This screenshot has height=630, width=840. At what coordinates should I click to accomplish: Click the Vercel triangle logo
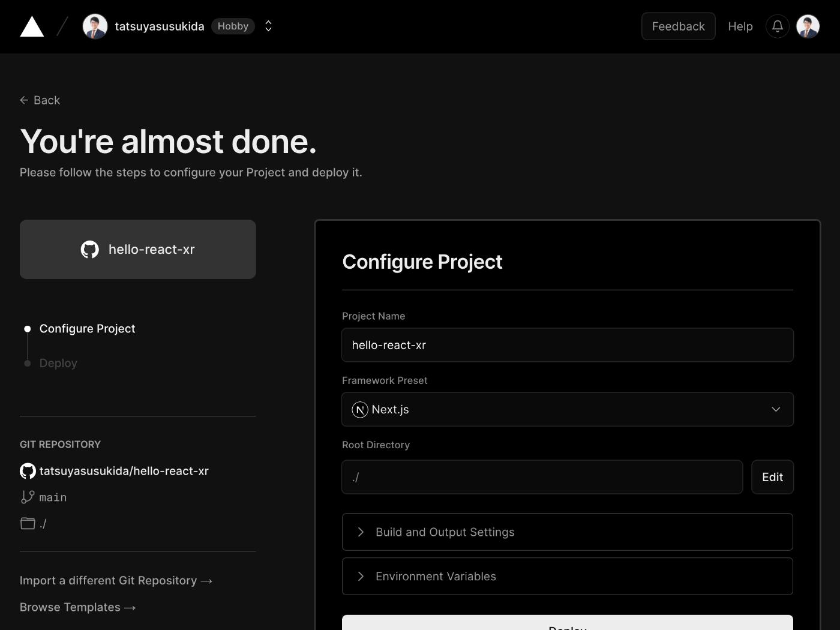click(x=32, y=26)
